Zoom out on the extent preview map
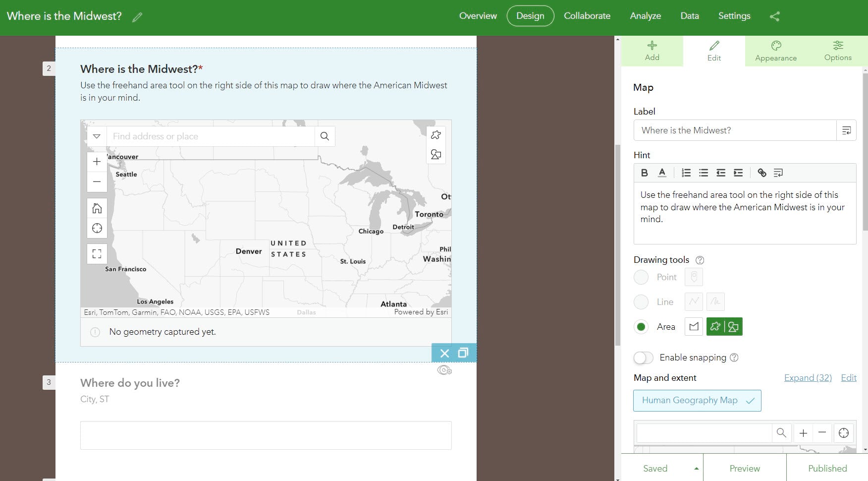The width and height of the screenshot is (868, 481). click(822, 433)
